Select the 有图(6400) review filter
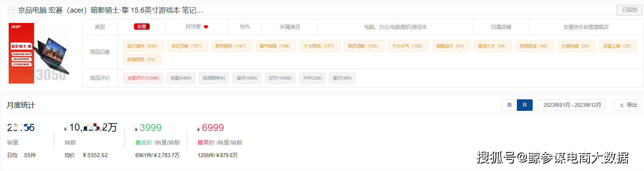The image size is (644, 171). pos(181,78)
